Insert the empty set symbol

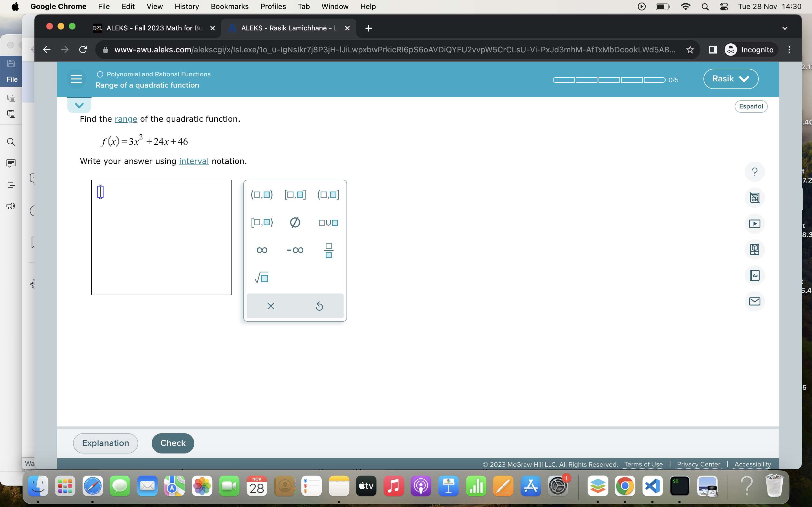[295, 222]
